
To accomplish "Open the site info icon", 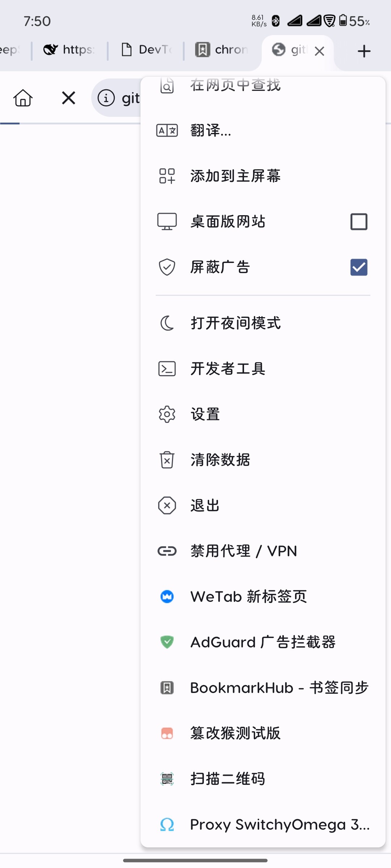I will tap(106, 98).
